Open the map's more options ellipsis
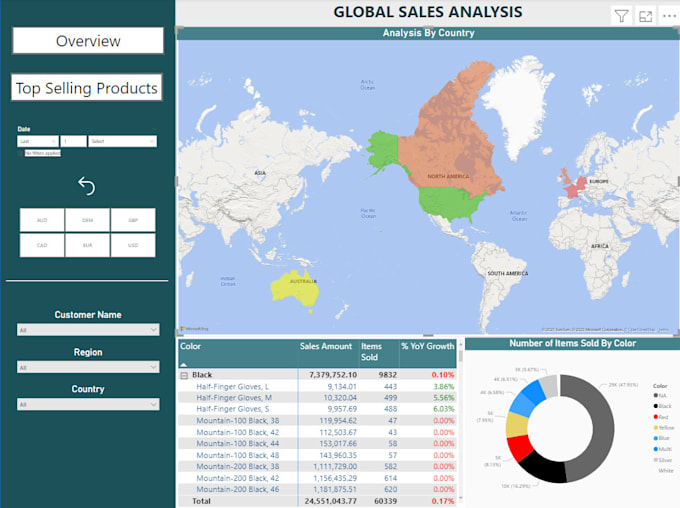This screenshot has height=508, width=680. (669, 16)
